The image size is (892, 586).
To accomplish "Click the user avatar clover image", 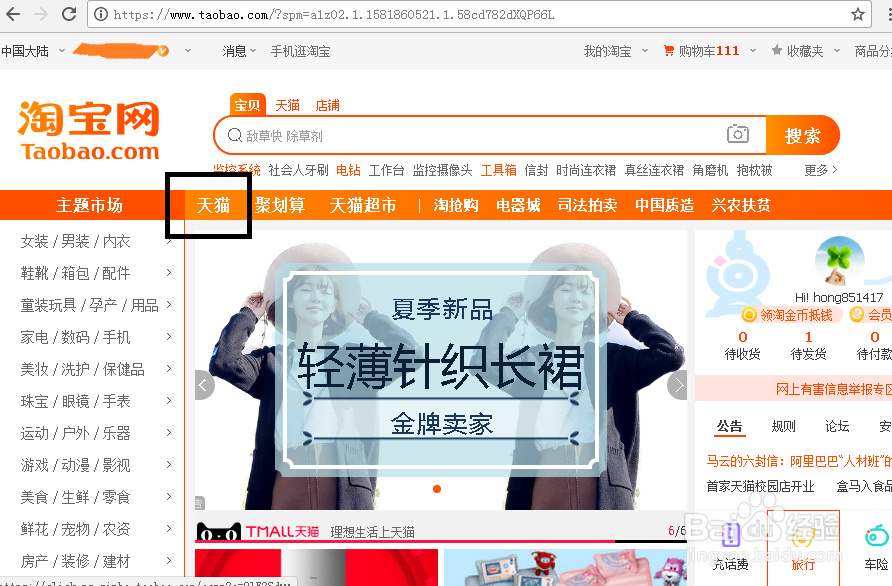I will click(839, 261).
